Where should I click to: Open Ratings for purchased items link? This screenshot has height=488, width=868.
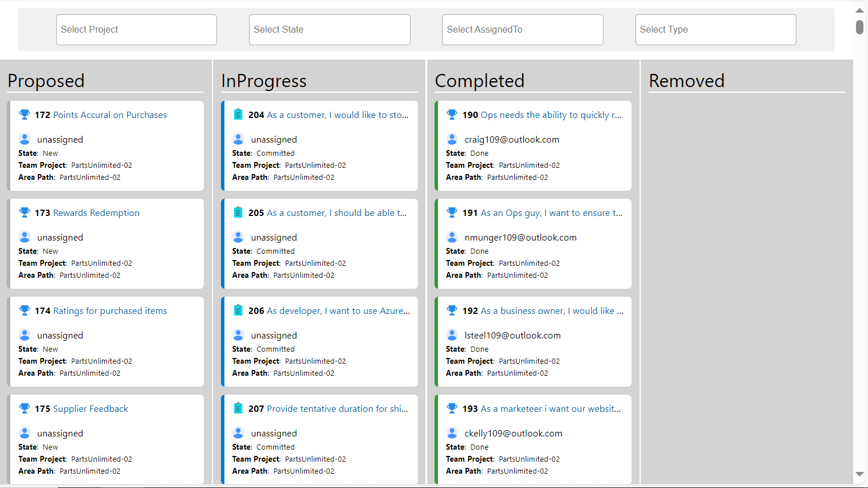[110, 311]
